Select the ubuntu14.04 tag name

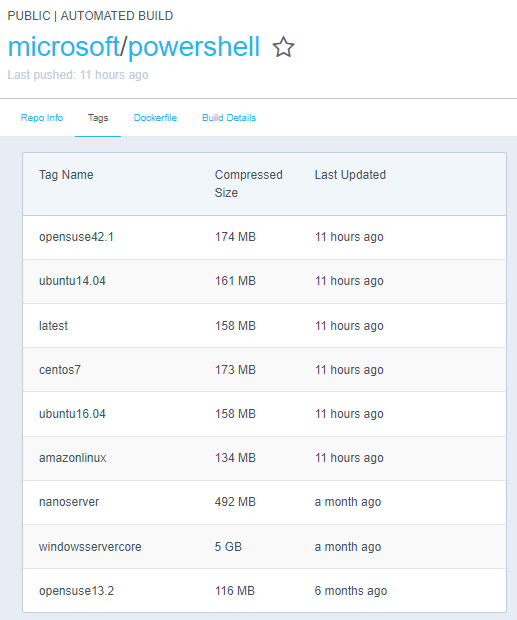tap(72, 281)
